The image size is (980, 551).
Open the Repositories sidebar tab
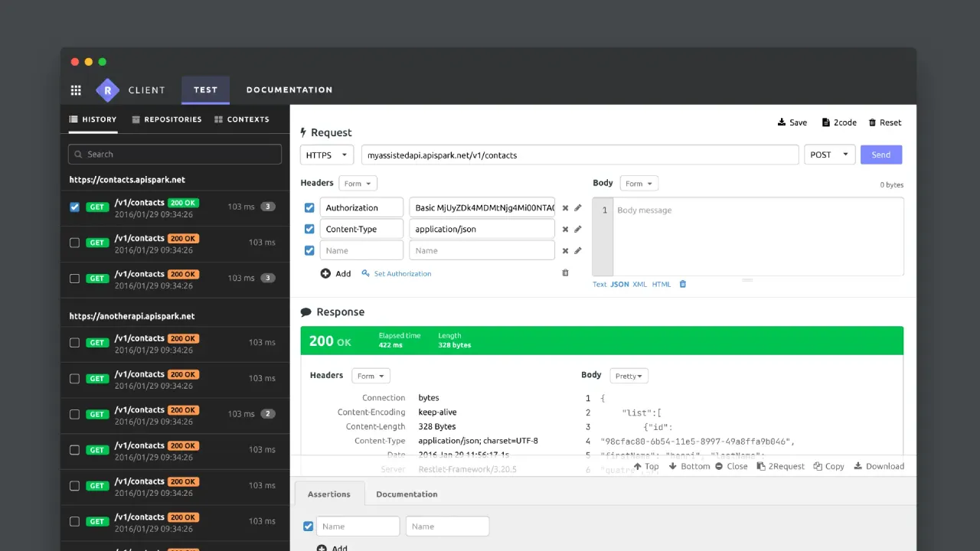tap(167, 119)
